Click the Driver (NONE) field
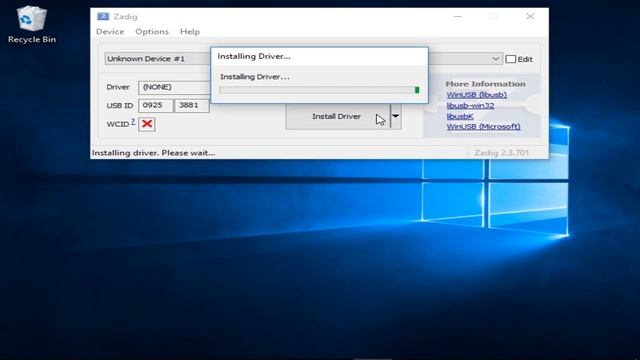 click(x=174, y=87)
